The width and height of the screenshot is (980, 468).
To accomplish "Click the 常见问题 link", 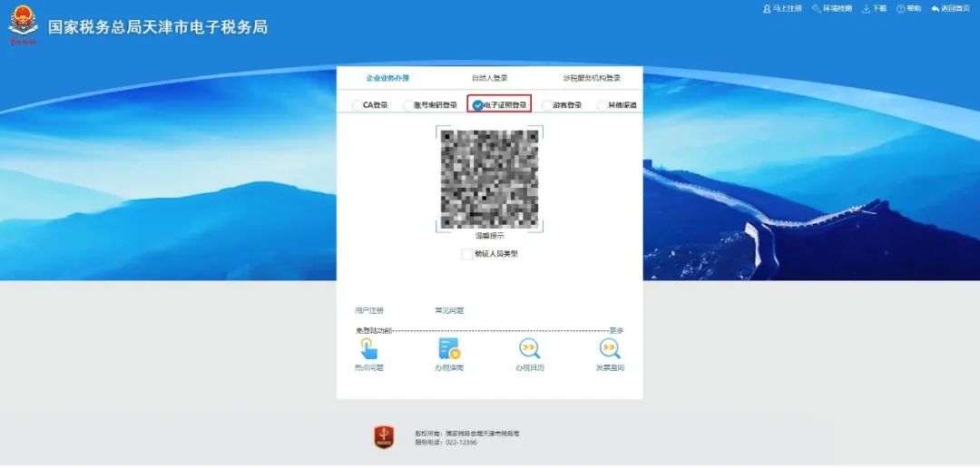I will (x=449, y=310).
